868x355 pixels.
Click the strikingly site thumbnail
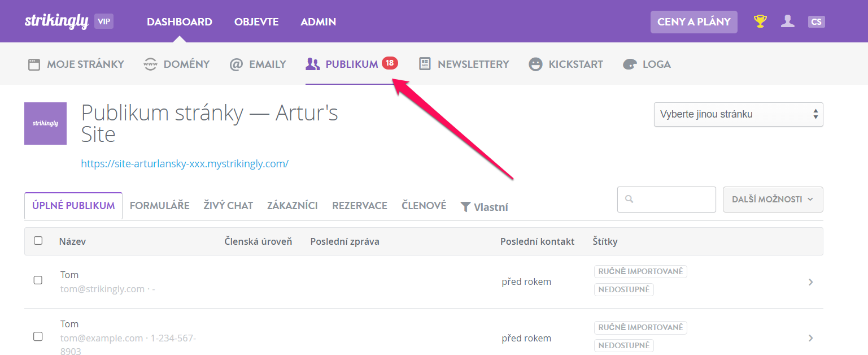tap(45, 123)
